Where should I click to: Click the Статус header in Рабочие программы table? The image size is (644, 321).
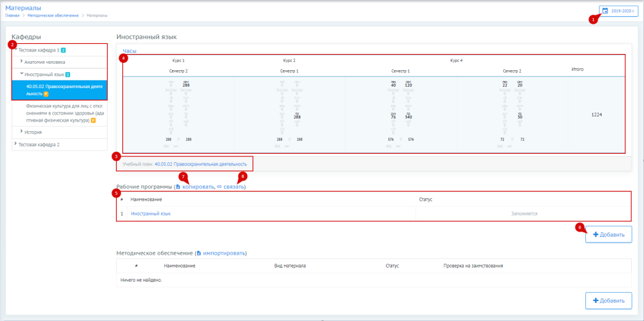pos(426,199)
